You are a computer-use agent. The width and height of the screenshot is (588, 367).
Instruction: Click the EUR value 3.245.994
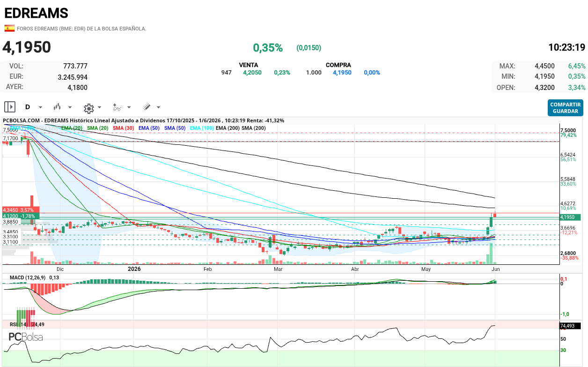73,77
